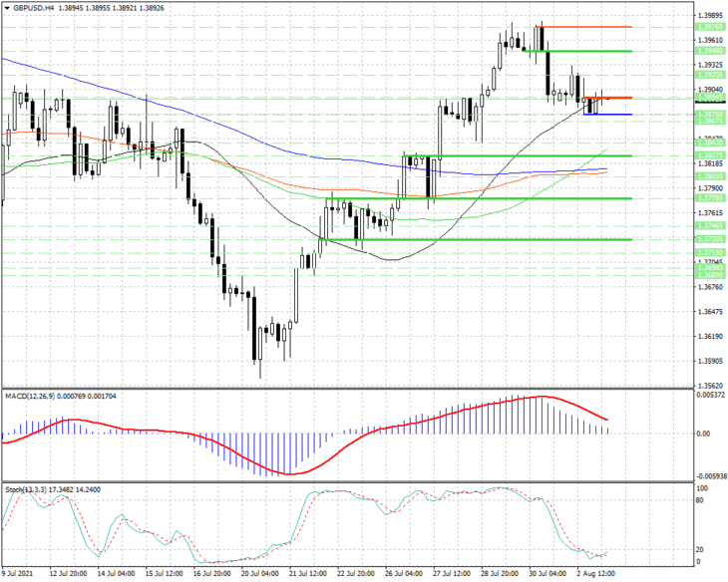Viewport: 728px width, 582px height.
Task: Click the 1.37150 price tag on axis
Action: pos(710,252)
